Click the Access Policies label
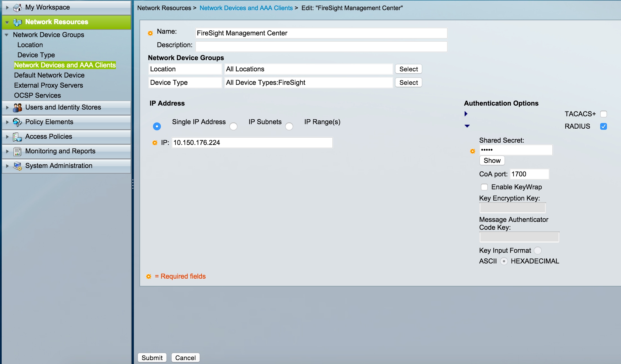 [49, 136]
